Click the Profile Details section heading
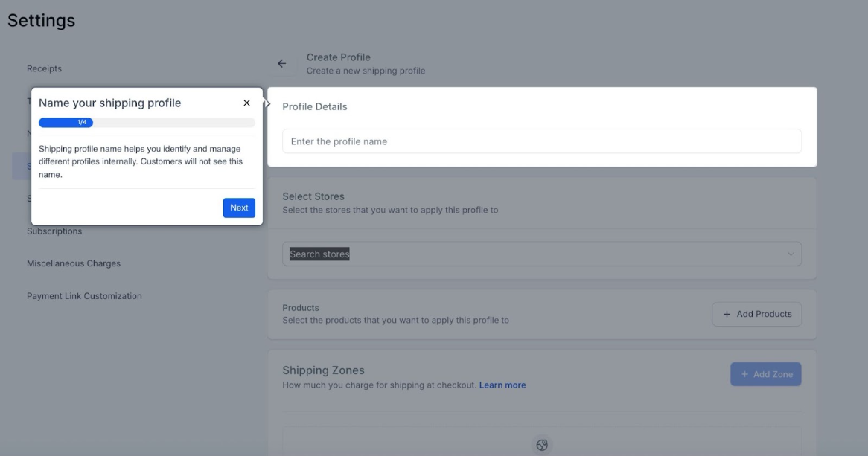This screenshot has width=868, height=456. pyautogui.click(x=315, y=107)
